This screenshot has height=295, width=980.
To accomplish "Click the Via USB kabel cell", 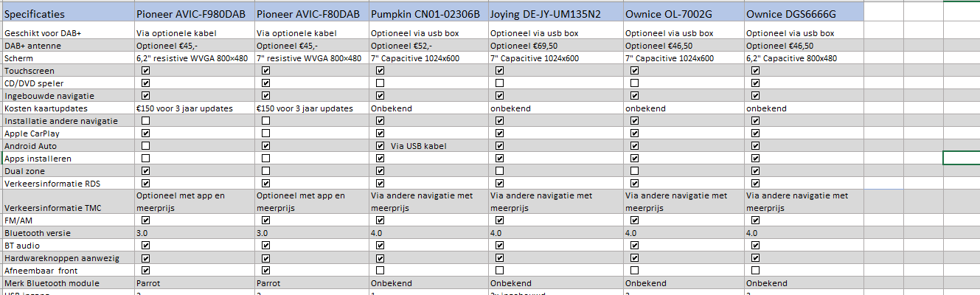I will coord(419,146).
